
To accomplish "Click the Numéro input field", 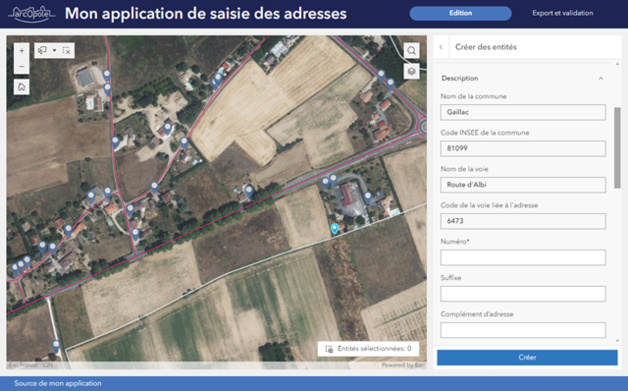I will point(523,258).
